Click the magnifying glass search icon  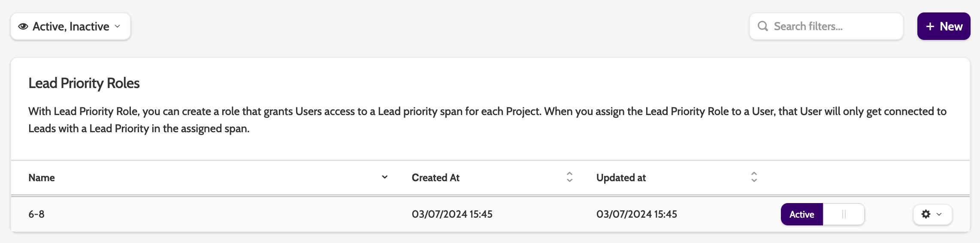[x=762, y=26]
